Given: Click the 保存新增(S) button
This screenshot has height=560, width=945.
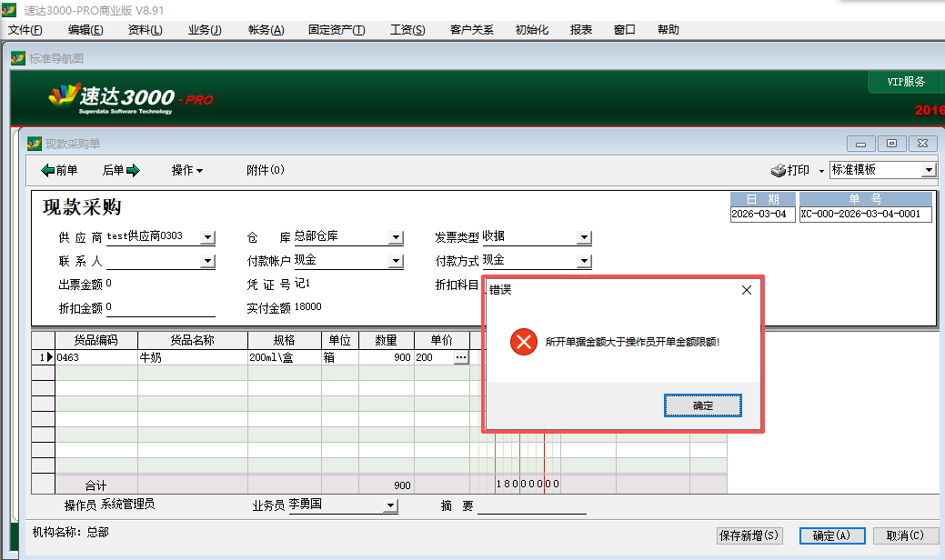Looking at the screenshot, I should coord(749,535).
